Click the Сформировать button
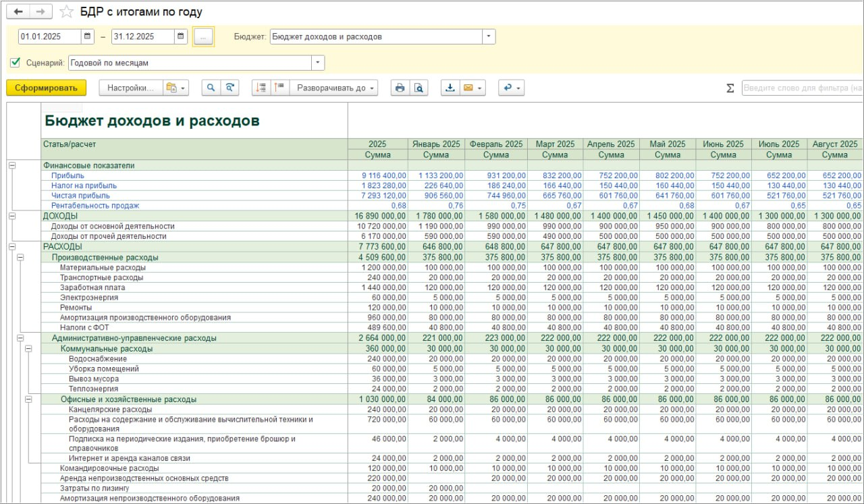864x504 pixels. tap(46, 88)
